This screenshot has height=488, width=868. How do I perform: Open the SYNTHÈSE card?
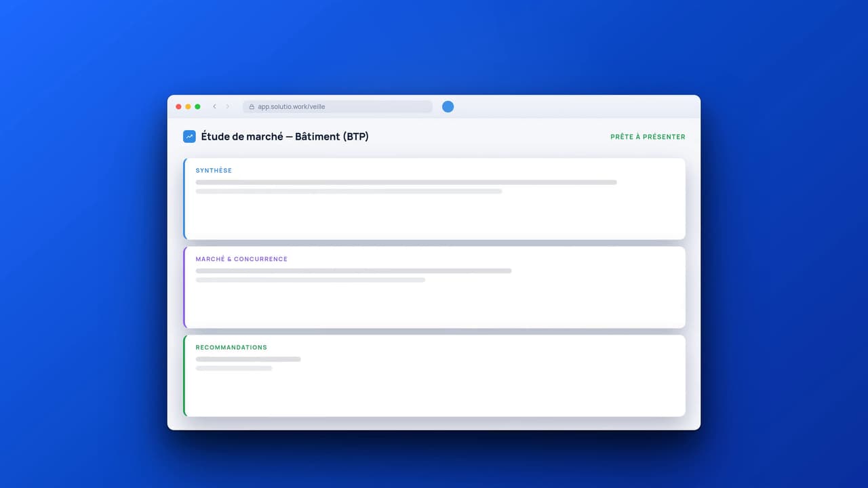point(434,199)
